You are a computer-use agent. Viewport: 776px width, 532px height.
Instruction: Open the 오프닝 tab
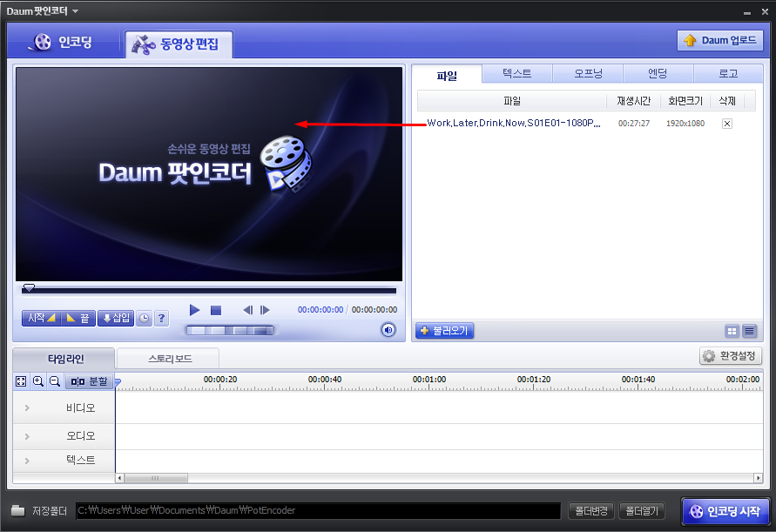[588, 73]
